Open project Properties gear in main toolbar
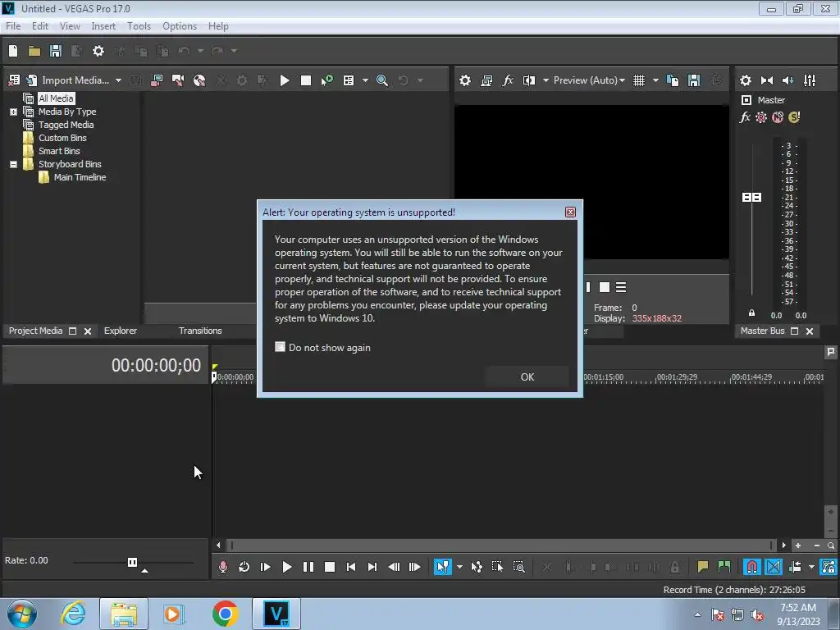 (x=98, y=51)
